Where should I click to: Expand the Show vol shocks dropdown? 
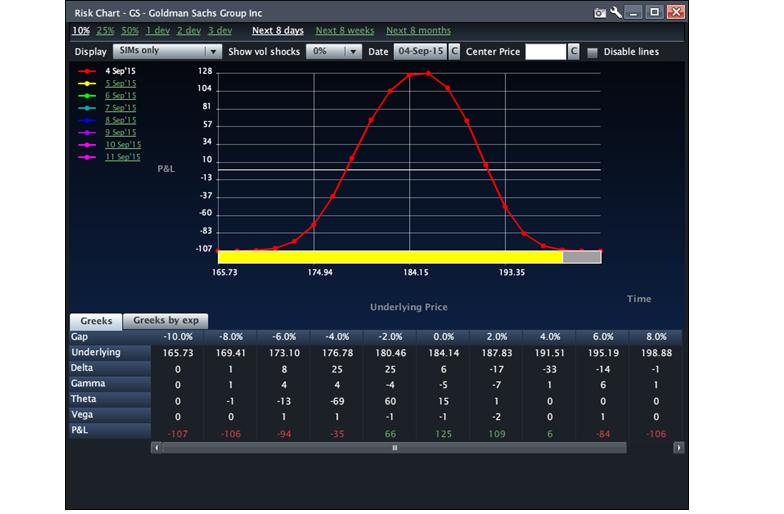click(x=334, y=51)
